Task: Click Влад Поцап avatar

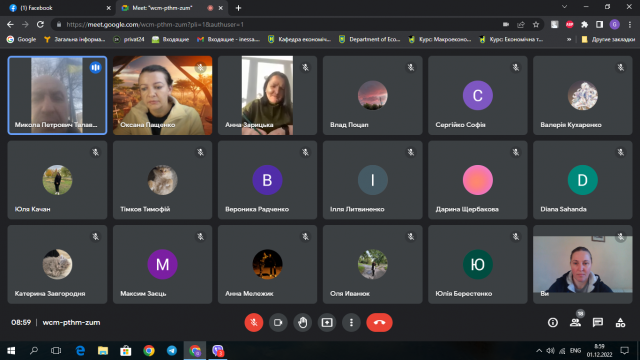Action: [x=373, y=96]
